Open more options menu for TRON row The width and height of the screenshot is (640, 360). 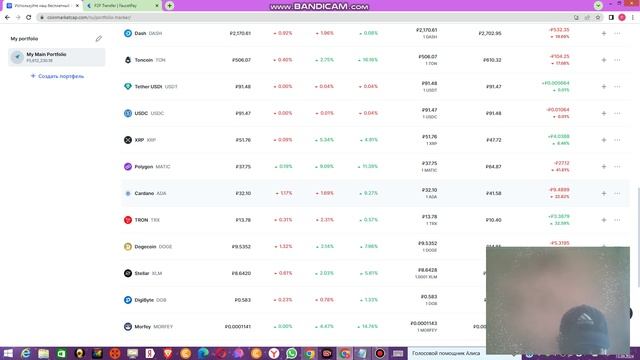click(x=617, y=220)
